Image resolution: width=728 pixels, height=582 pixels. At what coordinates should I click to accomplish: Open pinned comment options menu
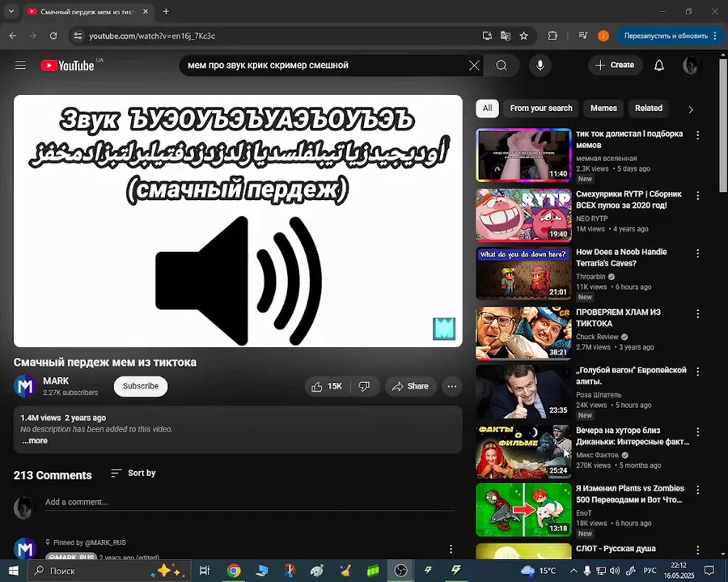[451, 550]
